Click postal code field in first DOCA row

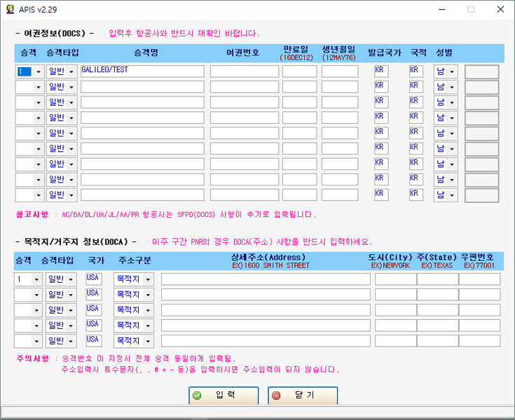pyautogui.click(x=479, y=279)
